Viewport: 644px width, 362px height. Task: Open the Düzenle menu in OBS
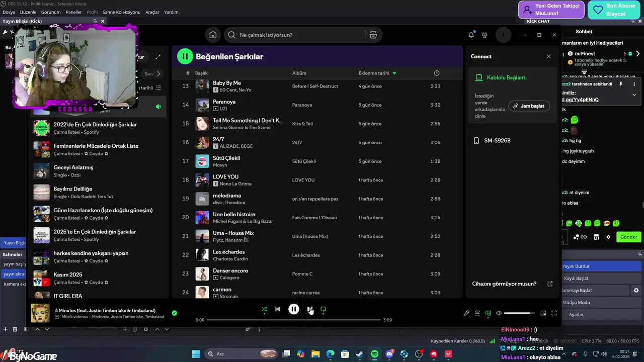(x=28, y=12)
